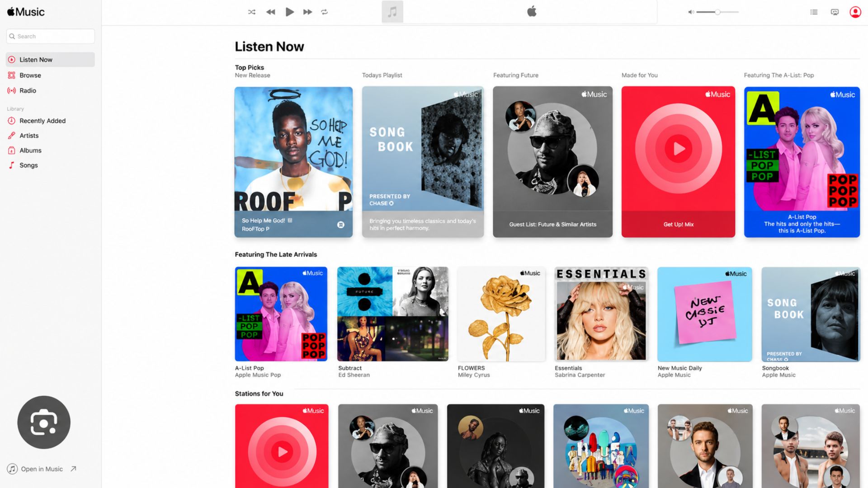Click the Apple Music logo in sidebar

26,12
